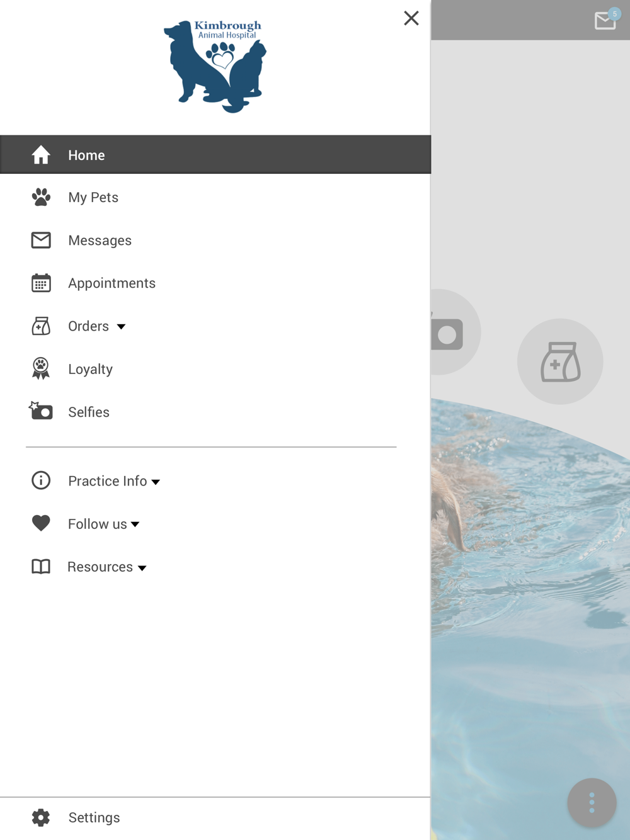Viewport: 630px width, 840px height.
Task: Expand the Practice Info dropdown arrow
Action: tap(156, 482)
